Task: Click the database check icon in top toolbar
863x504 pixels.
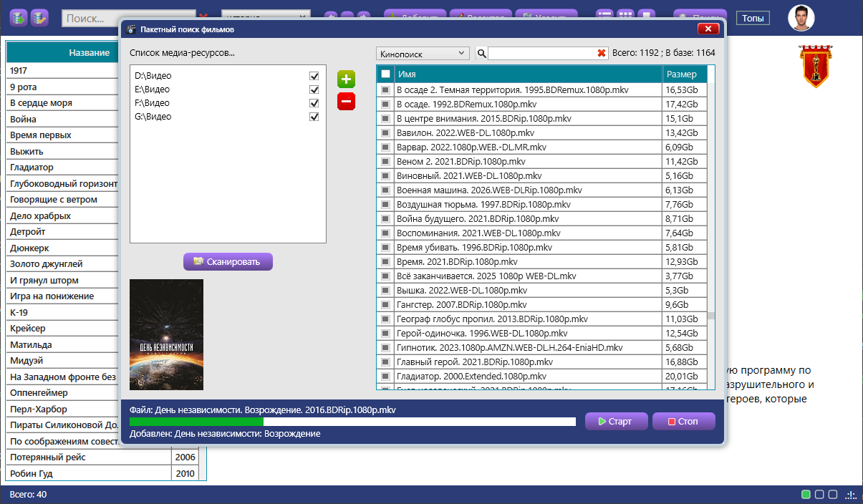Action: pos(39,17)
